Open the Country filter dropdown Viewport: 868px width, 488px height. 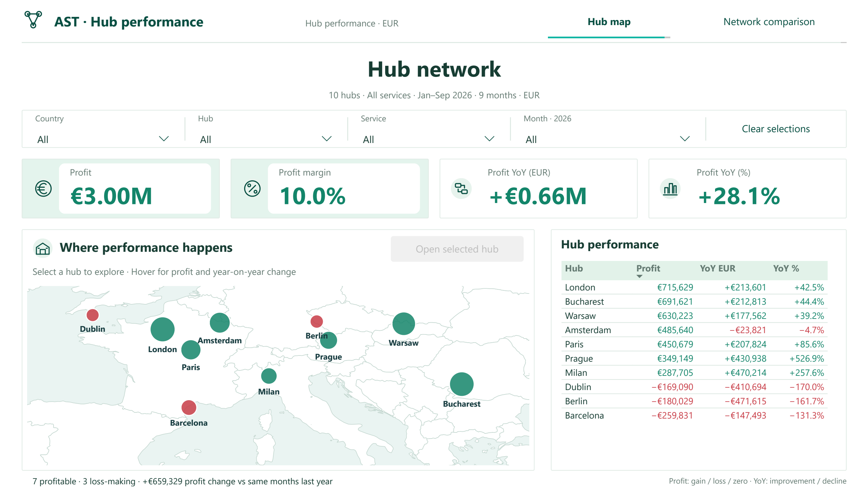(103, 139)
